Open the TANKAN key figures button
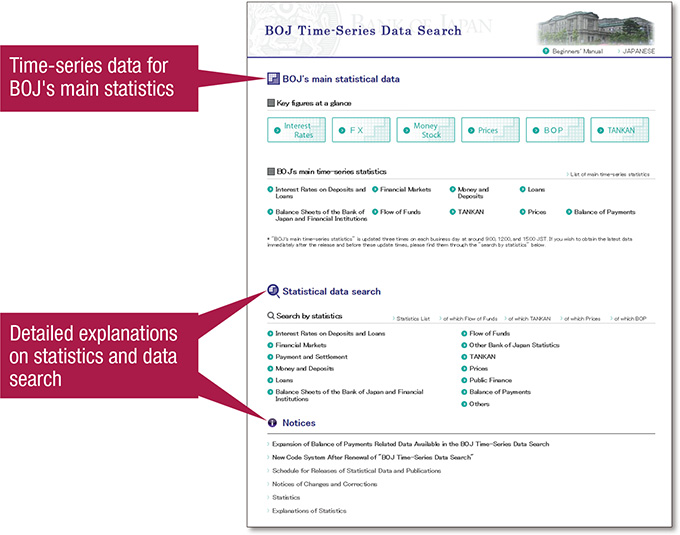This screenshot has width=680, height=535. (x=619, y=130)
